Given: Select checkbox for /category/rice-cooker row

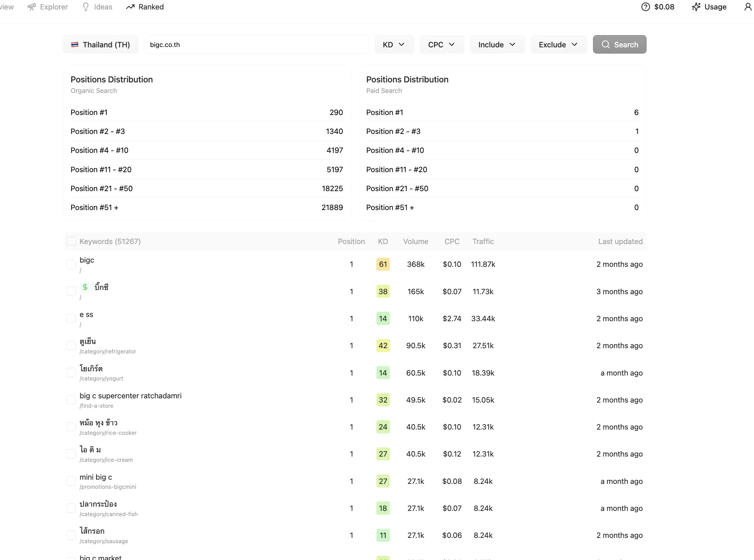Looking at the screenshot, I should (71, 427).
